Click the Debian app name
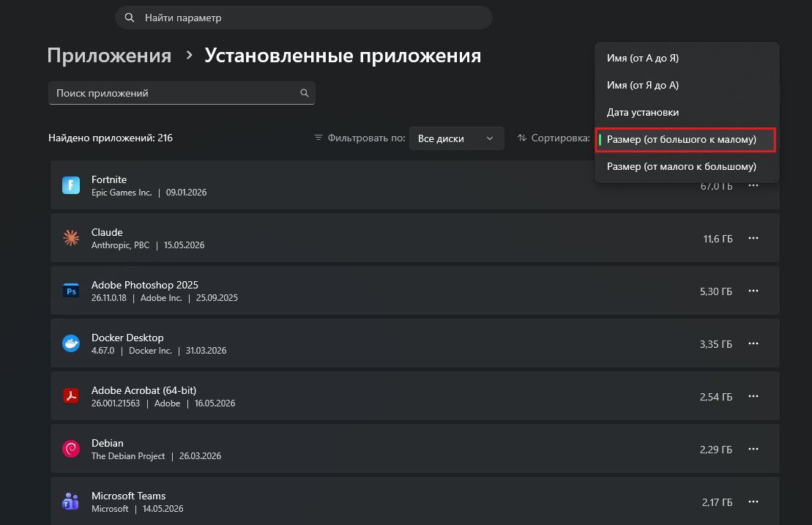This screenshot has height=525, width=812. point(107,443)
